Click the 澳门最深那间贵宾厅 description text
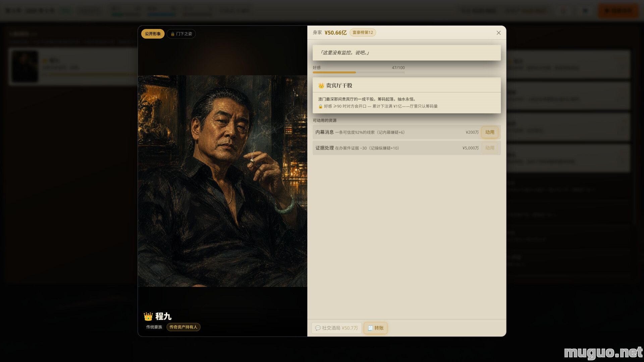644x362 pixels. click(x=367, y=99)
